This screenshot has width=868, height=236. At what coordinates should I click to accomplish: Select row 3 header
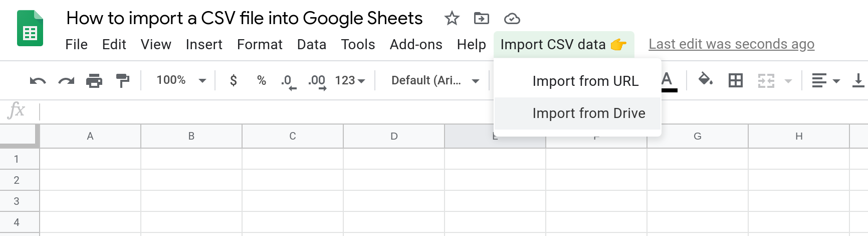(x=19, y=201)
